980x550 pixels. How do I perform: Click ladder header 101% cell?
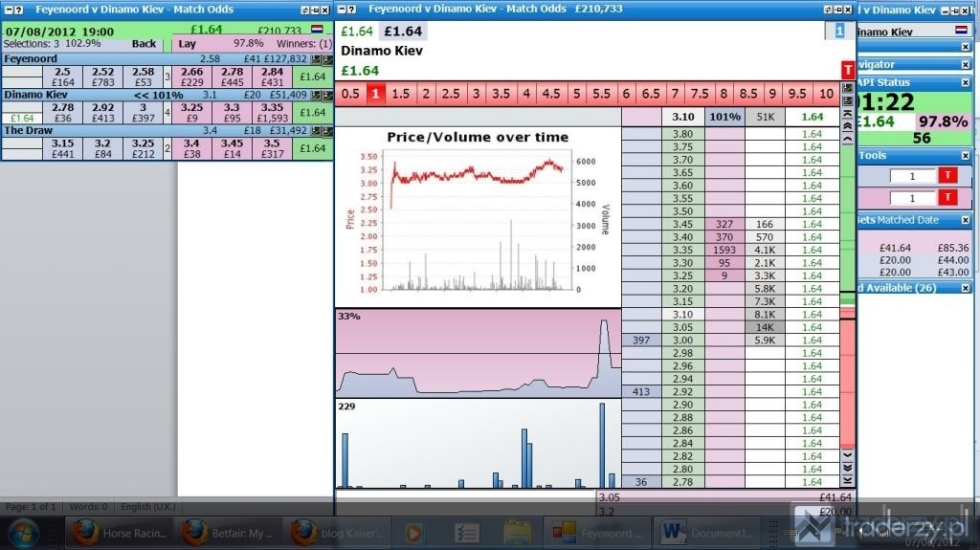pos(724,117)
